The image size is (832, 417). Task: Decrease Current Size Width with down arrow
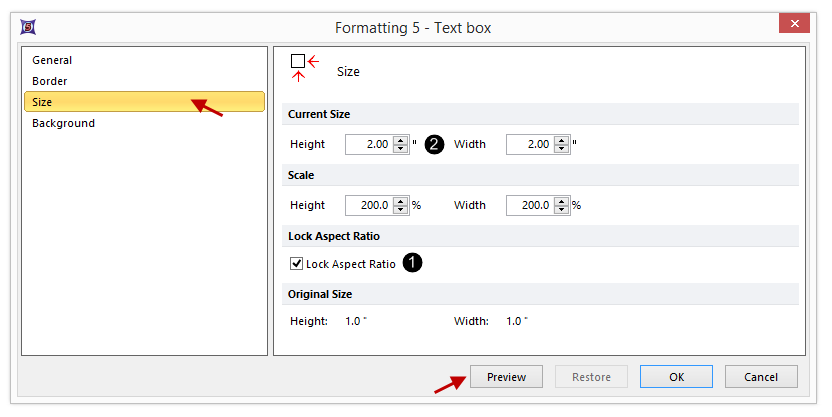tap(562, 149)
